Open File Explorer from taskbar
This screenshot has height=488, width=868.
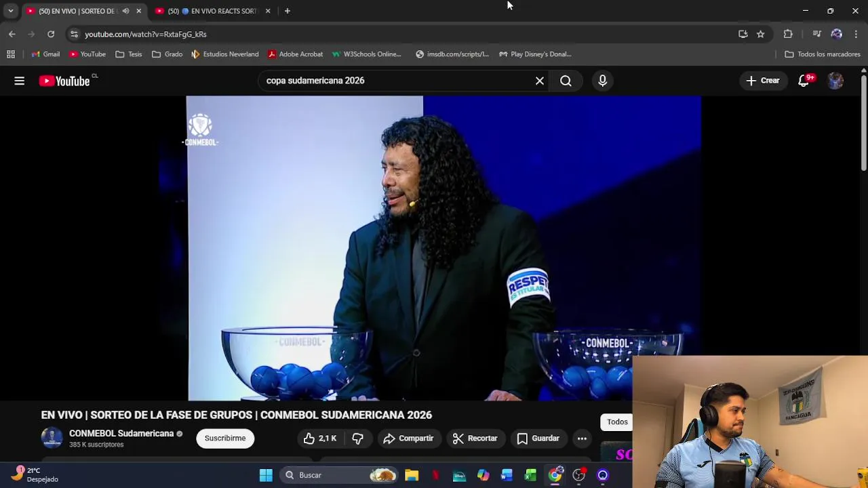coord(412,475)
